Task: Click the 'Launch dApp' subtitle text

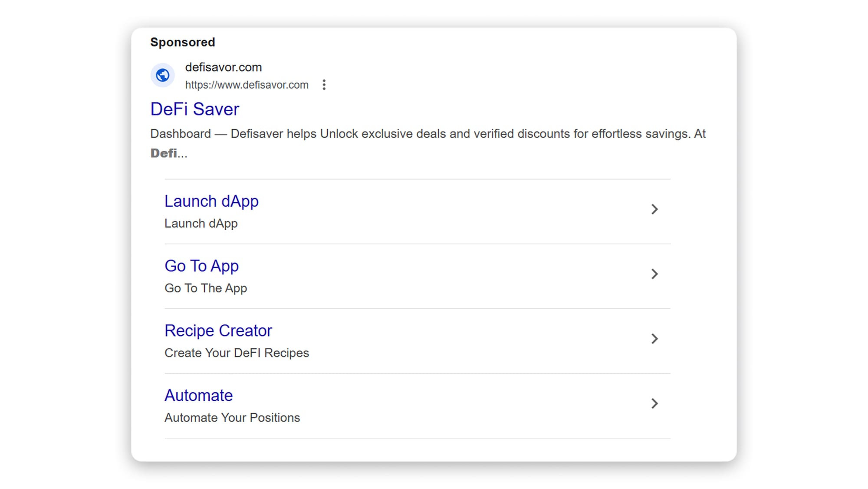Action: pyautogui.click(x=201, y=223)
